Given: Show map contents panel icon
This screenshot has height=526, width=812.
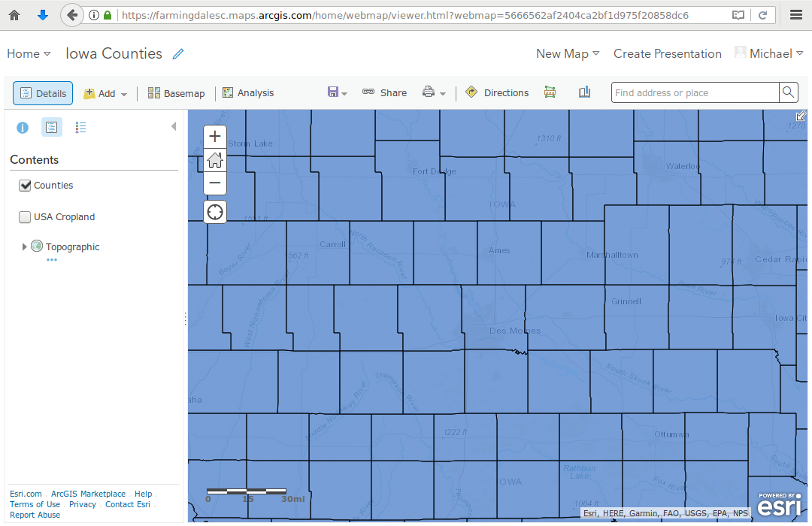Looking at the screenshot, I should tap(52, 127).
